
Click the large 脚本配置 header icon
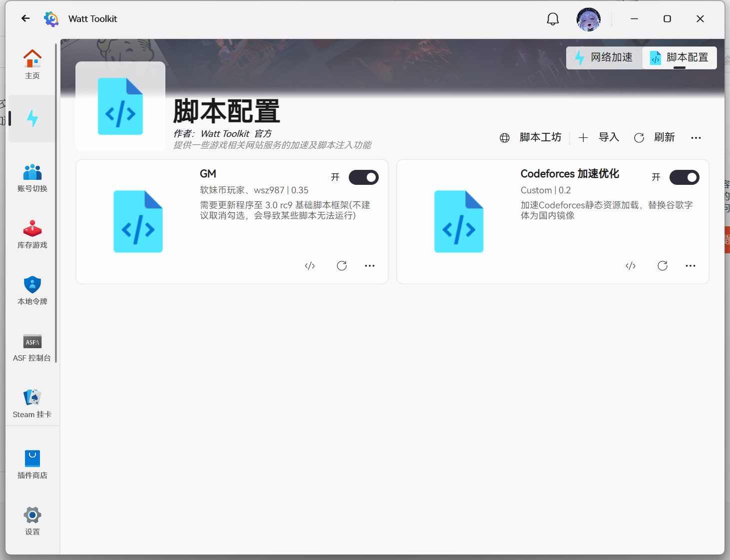(x=120, y=106)
